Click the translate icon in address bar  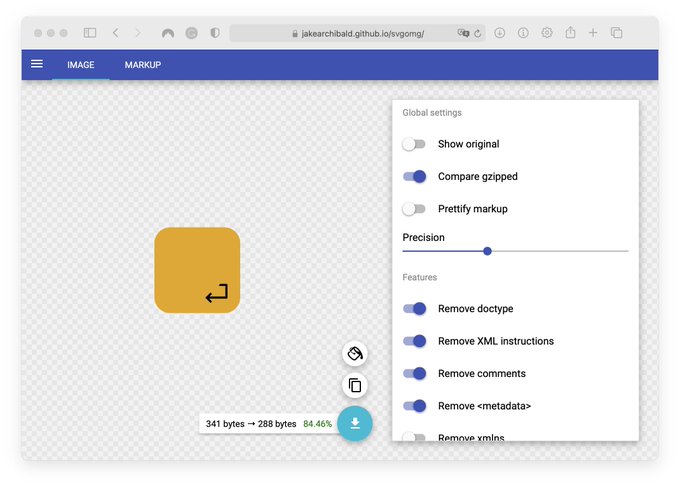(463, 33)
